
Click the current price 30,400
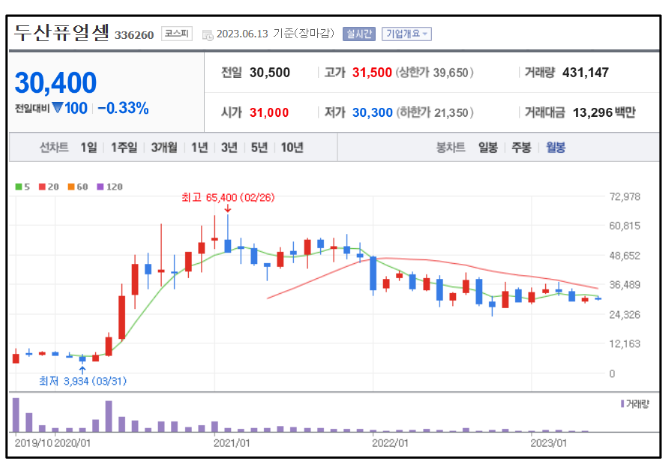[55, 83]
